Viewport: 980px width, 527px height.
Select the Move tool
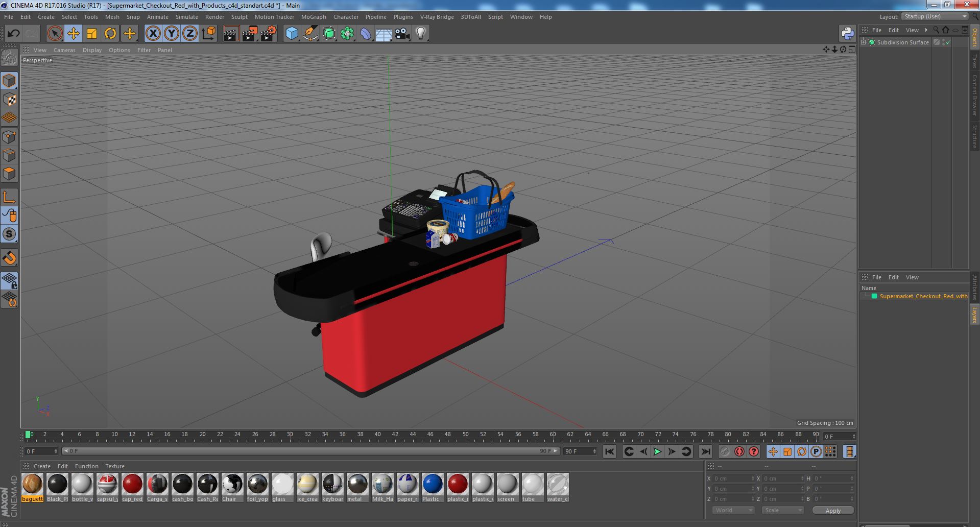tap(73, 34)
